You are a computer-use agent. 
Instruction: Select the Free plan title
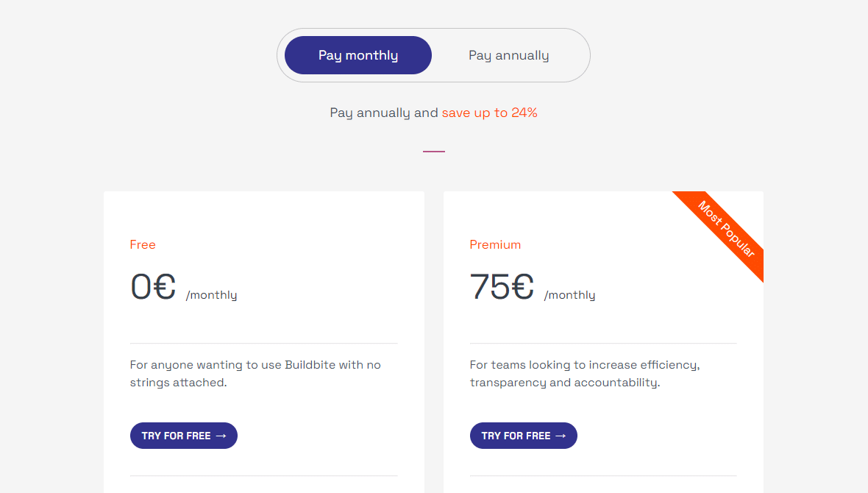[143, 244]
